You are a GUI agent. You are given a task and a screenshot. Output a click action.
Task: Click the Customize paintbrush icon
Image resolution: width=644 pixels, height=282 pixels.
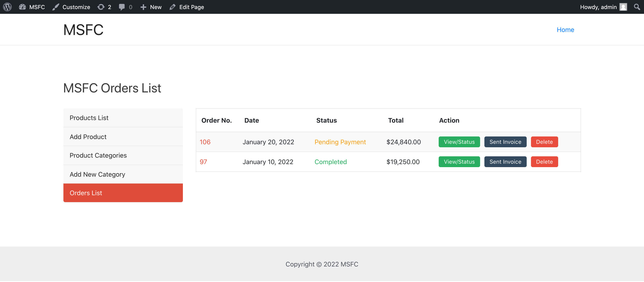click(55, 7)
